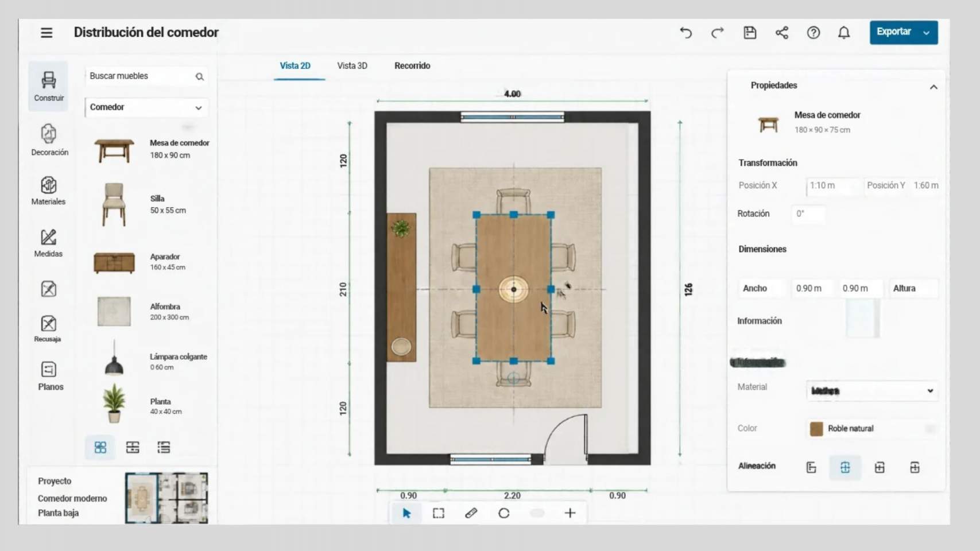980x551 pixels.
Task: Open the Planos sidebar section
Action: 50,377
